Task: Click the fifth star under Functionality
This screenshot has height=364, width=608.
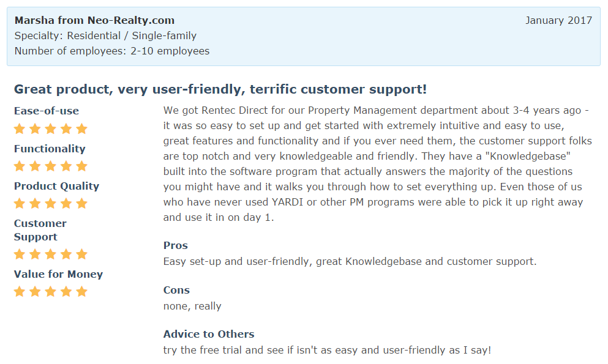Action: pos(82,166)
